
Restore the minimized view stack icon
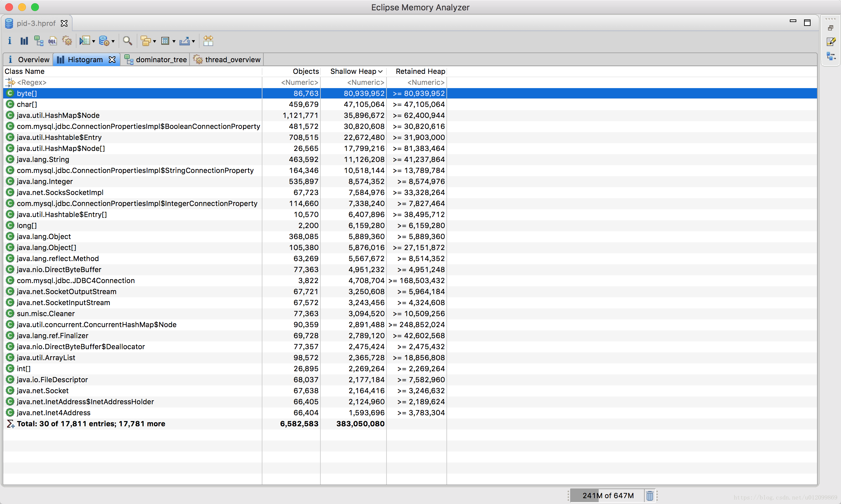click(830, 28)
